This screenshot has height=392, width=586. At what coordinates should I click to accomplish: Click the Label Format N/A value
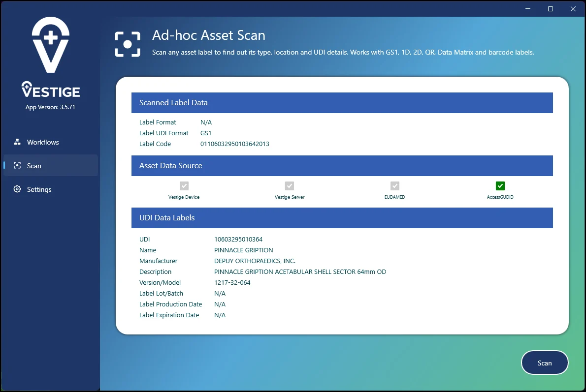click(x=206, y=122)
